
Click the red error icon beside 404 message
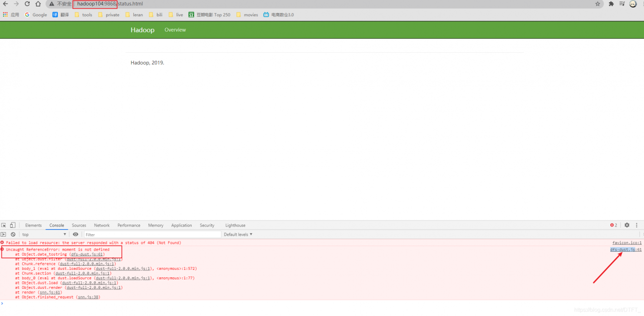pos(2,243)
